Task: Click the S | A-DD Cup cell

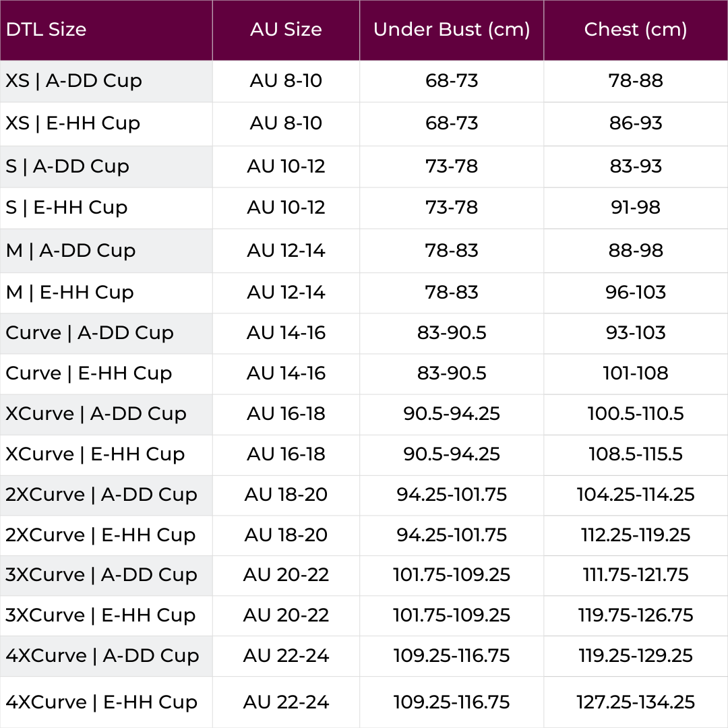Action: 106,166
